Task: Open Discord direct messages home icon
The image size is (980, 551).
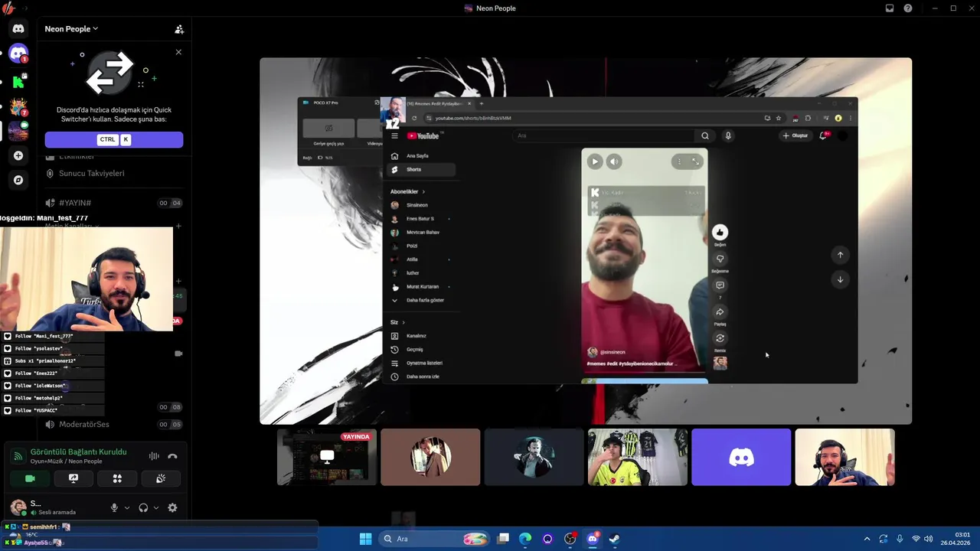Action: (x=18, y=28)
